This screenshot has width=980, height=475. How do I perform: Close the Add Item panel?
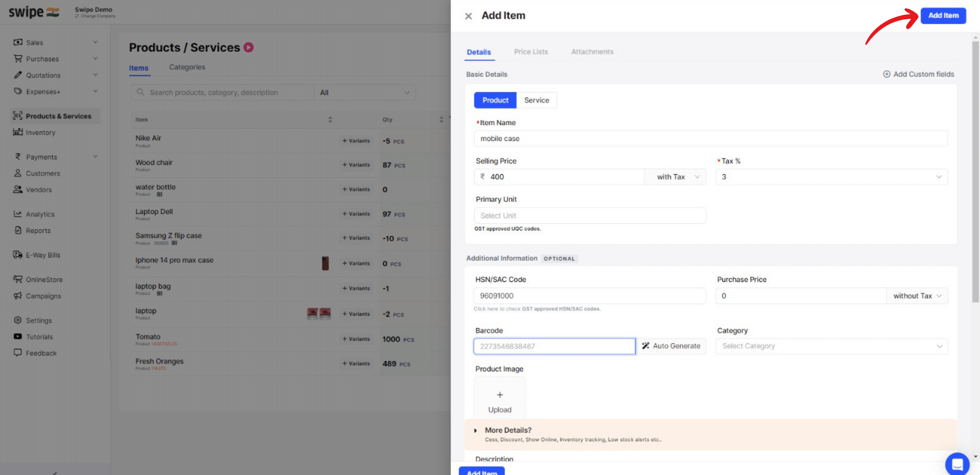pyautogui.click(x=468, y=16)
